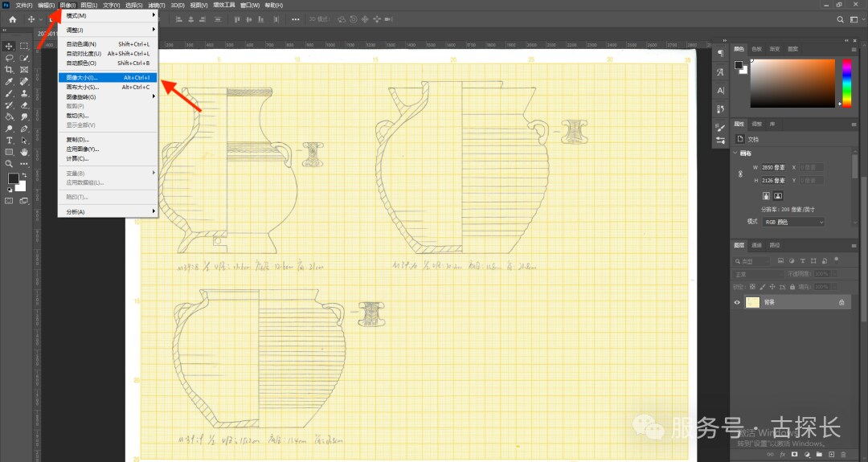
Task: Activate the Zoom magnifier tool
Action: pyautogui.click(x=9, y=163)
